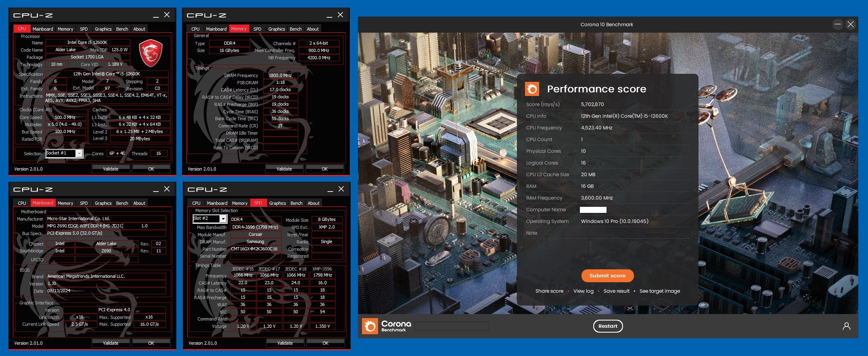The image size is (868, 356).
Task: Click Validate in the SPD tab window
Action: (x=285, y=343)
